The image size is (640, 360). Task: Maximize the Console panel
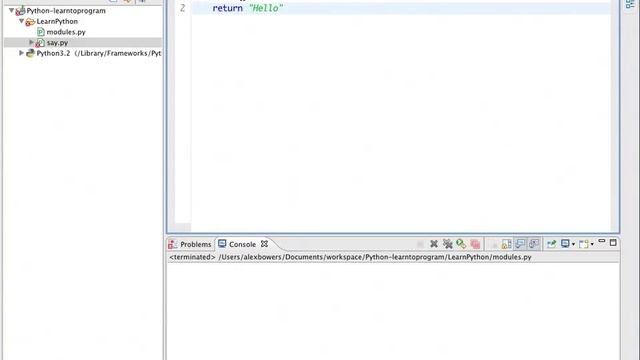point(613,243)
